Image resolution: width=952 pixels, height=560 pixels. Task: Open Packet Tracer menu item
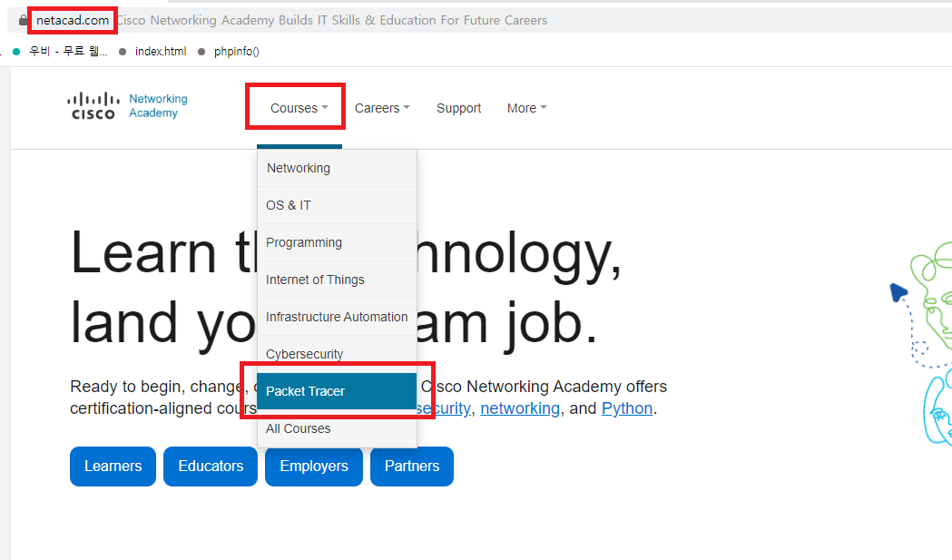click(x=337, y=391)
